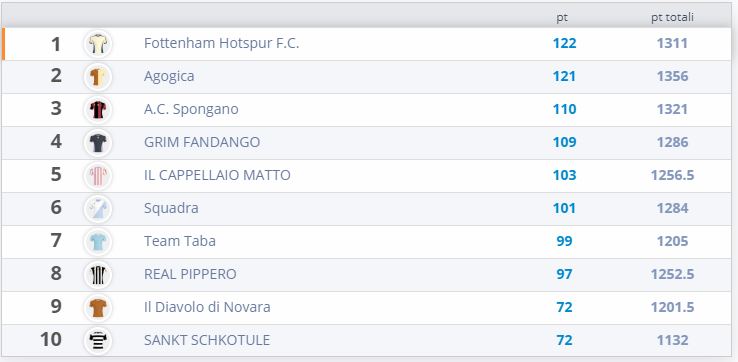
Task: Select SANKT SCHKOTULE's 1132 total points
Action: click(673, 340)
